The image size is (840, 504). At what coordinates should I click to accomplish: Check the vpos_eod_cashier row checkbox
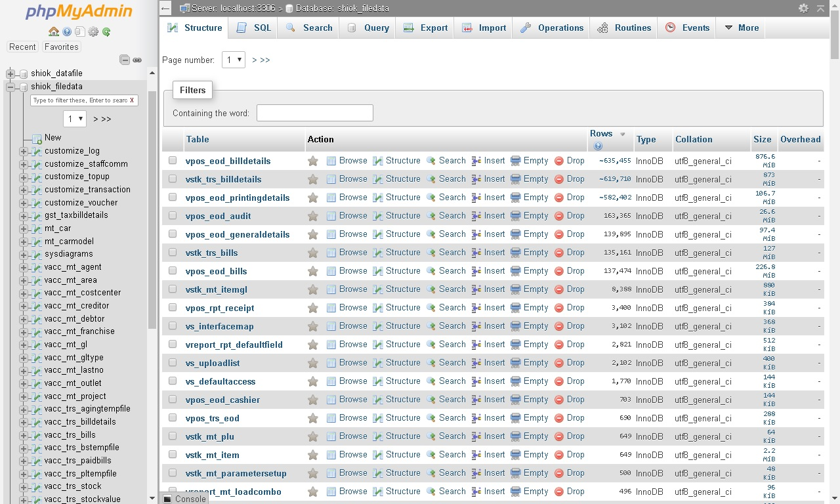point(173,399)
